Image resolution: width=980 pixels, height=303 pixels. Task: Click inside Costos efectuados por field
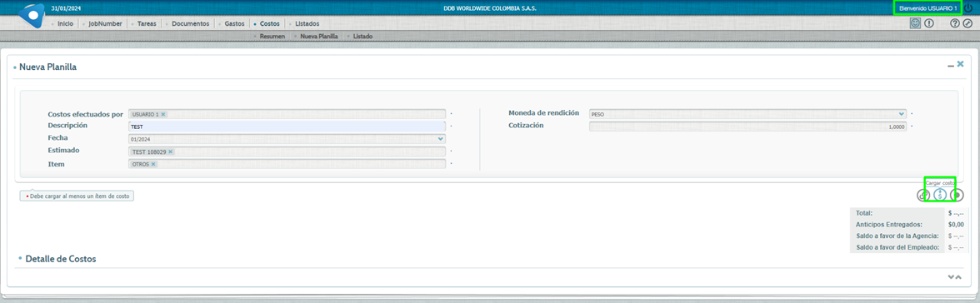click(287, 114)
